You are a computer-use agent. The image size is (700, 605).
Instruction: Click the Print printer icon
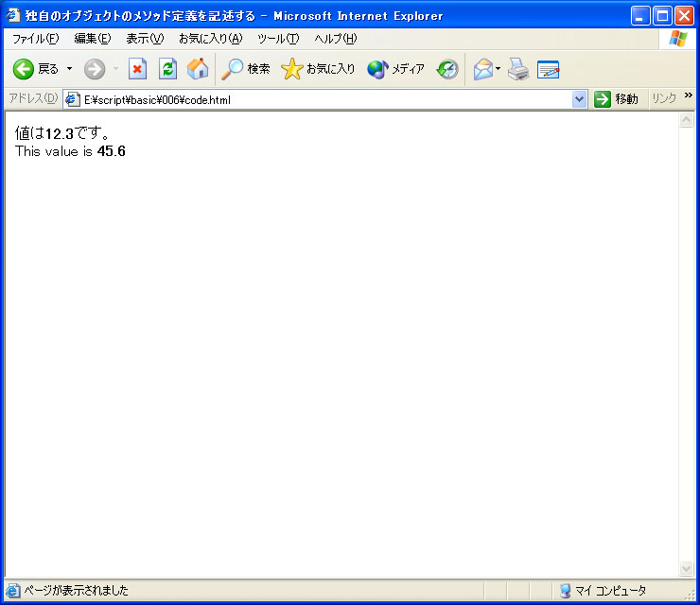518,69
